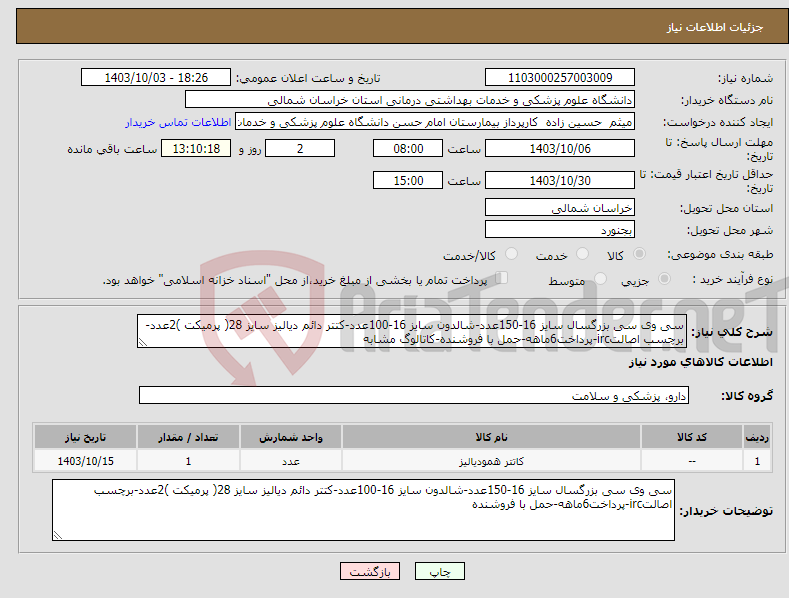Select the متوسط purchase type radio
The height and width of the screenshot is (598, 789).
[600, 278]
